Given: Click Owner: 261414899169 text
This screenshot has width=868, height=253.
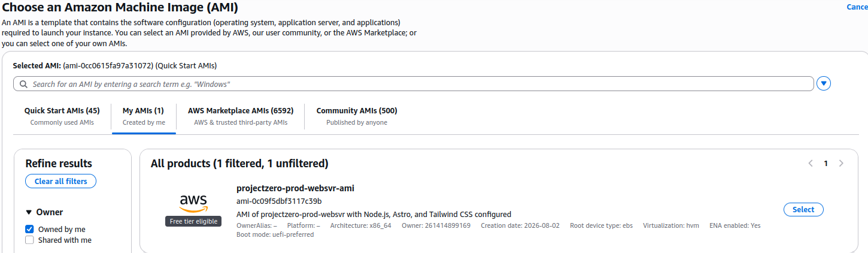Looking at the screenshot, I should pyautogui.click(x=436, y=225).
